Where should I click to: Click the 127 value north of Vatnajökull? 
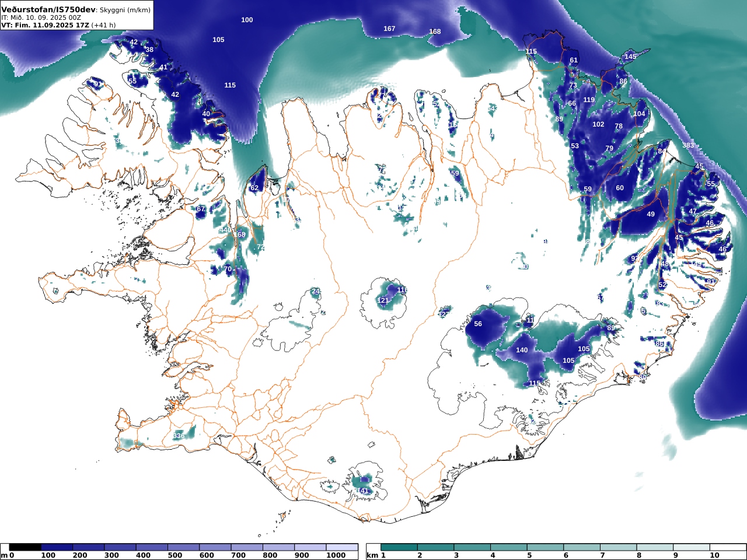444,314
